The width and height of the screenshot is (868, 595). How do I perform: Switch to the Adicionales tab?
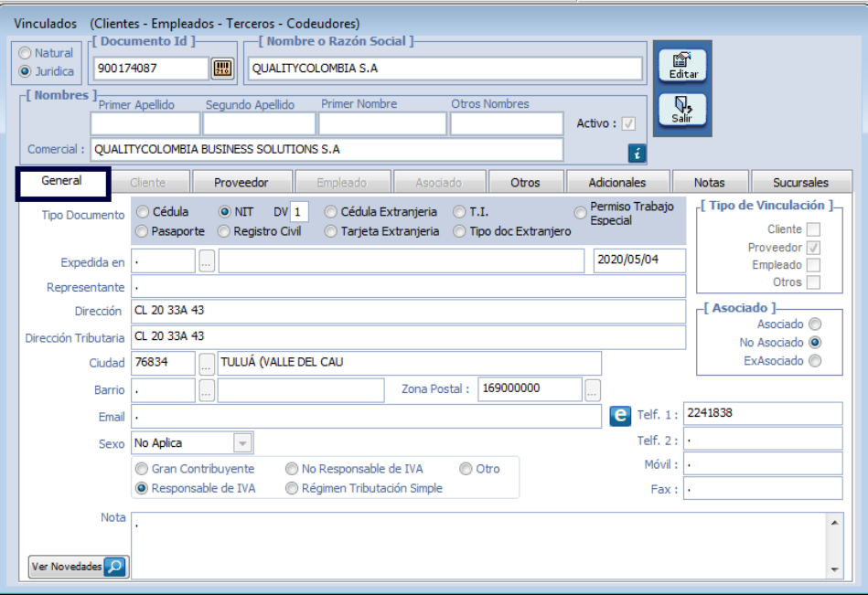[617, 183]
